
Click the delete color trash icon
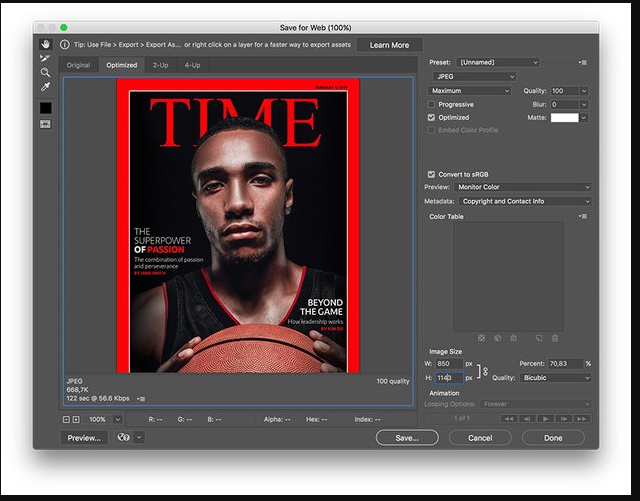coord(555,338)
